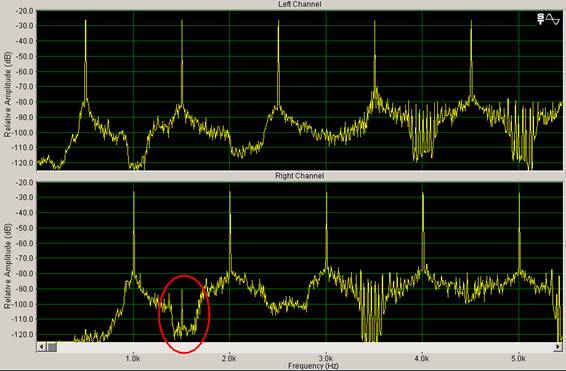Click the -20.0 label on Right Channel axis
The height and width of the screenshot is (371, 566).
[25, 183]
